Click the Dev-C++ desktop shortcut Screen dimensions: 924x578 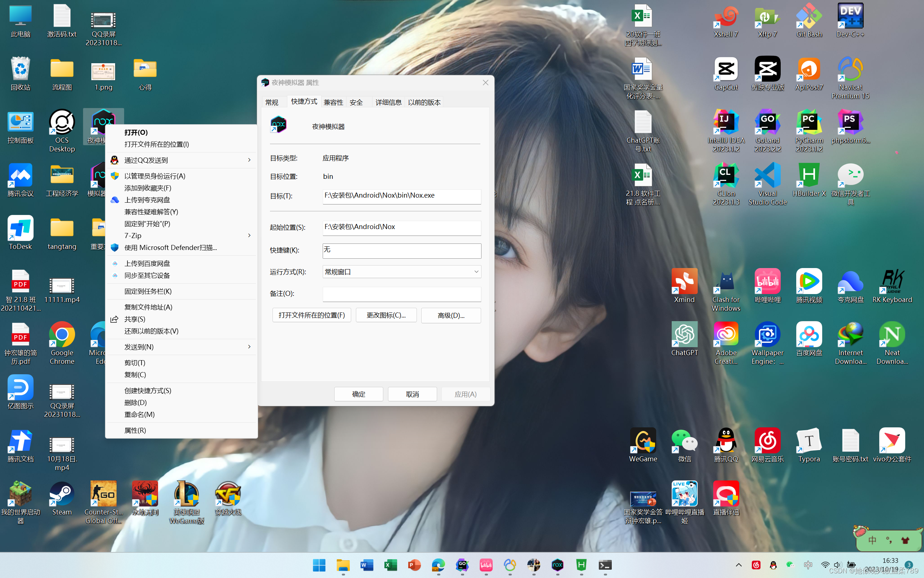850,21
